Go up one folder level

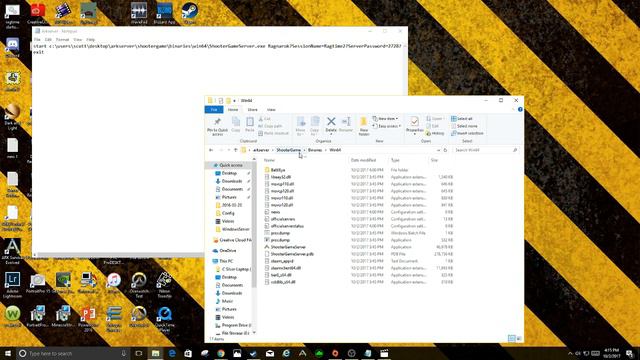coord(236,150)
